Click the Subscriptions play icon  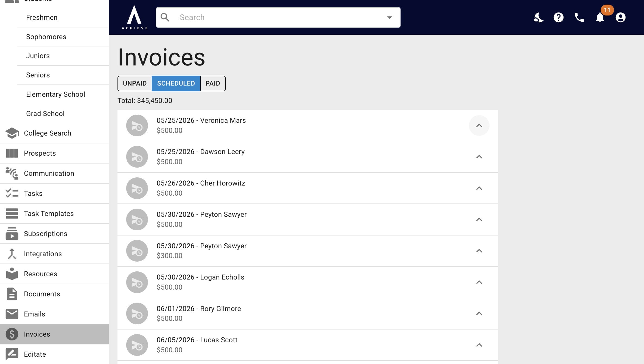[x=12, y=234]
